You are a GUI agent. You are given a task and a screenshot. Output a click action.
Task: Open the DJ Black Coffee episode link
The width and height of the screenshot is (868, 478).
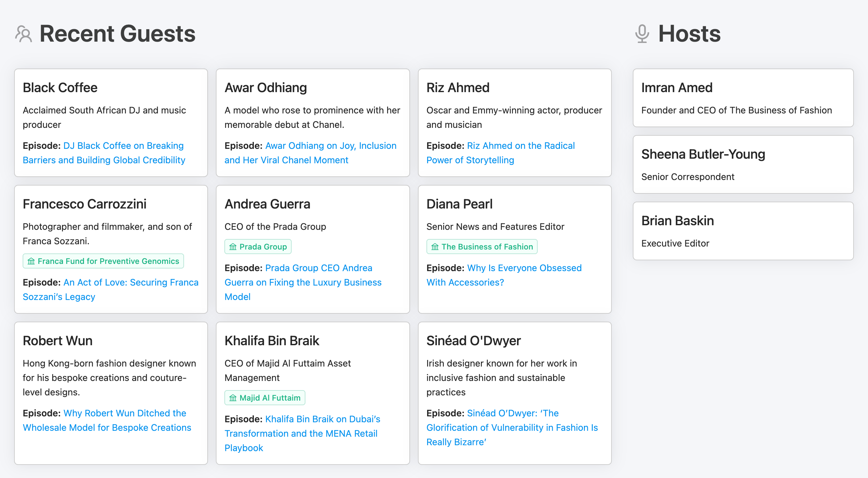(123, 146)
